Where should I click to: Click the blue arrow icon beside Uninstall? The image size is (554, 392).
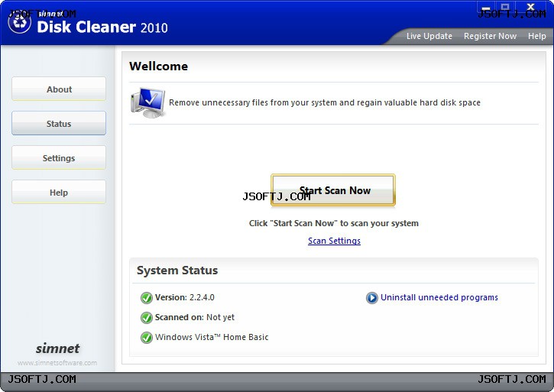(371, 297)
